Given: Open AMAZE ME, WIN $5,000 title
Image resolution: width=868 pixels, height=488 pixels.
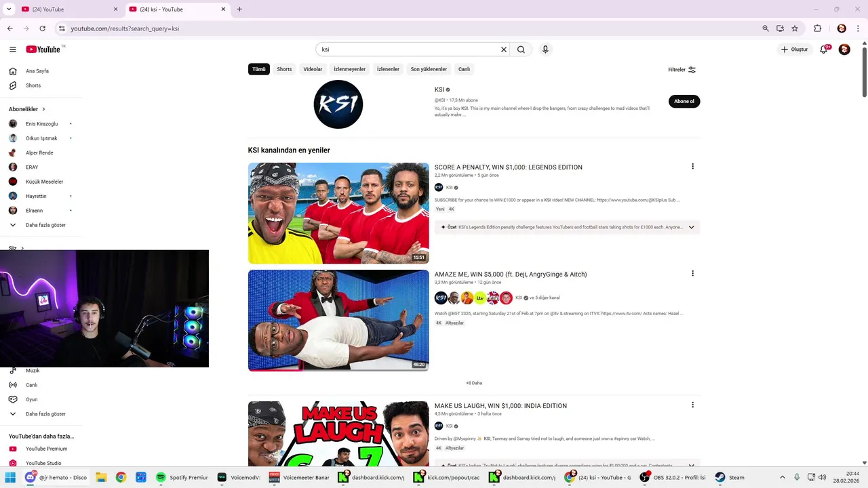Looking at the screenshot, I should pos(511,274).
